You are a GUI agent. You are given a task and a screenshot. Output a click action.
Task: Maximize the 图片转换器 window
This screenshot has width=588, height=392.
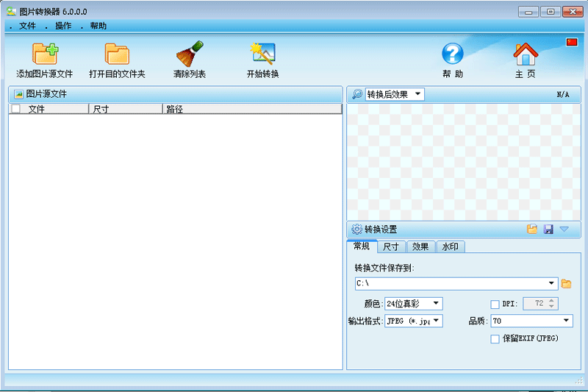click(550, 12)
